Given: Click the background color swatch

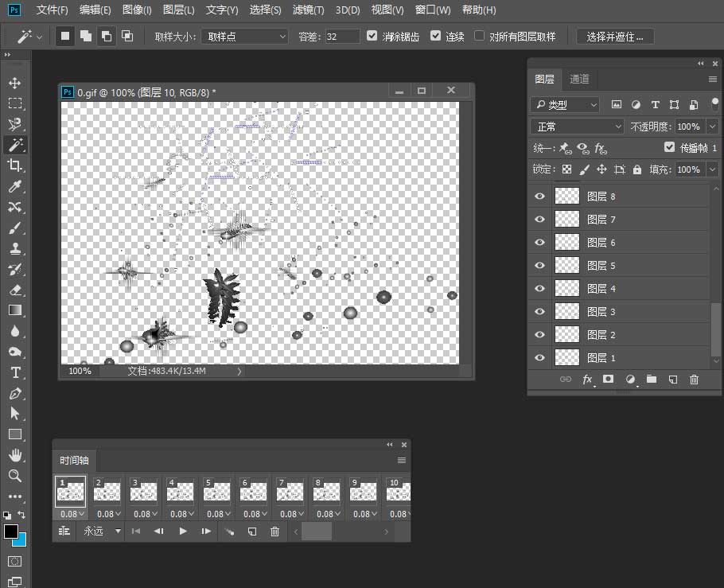Looking at the screenshot, I should [x=21, y=540].
